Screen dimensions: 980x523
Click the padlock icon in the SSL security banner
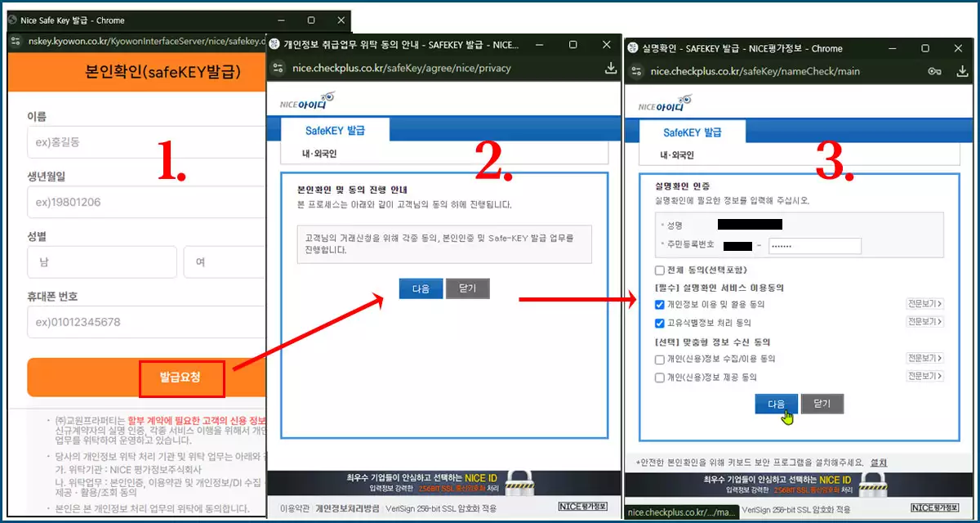click(x=872, y=484)
